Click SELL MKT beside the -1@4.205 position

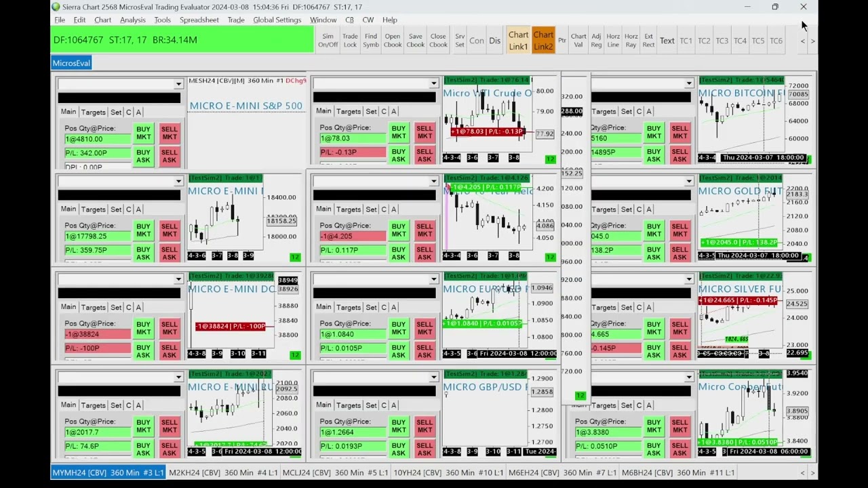(425, 231)
